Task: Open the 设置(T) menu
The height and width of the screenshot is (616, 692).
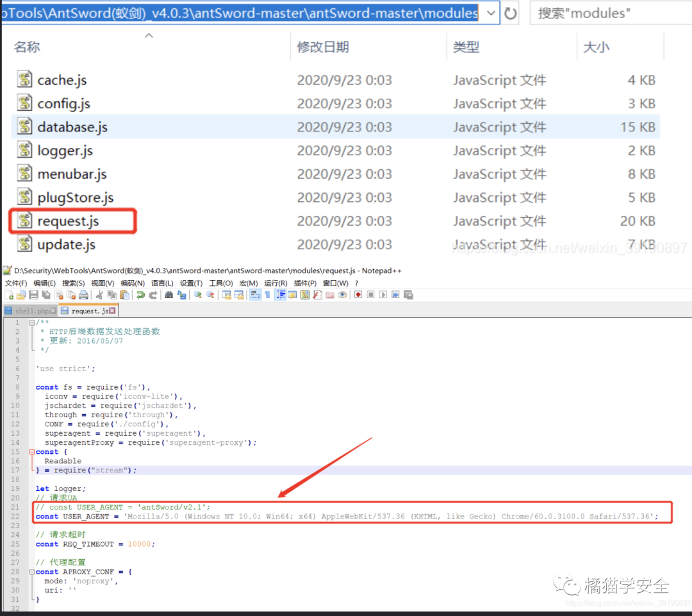Action: pos(191,283)
